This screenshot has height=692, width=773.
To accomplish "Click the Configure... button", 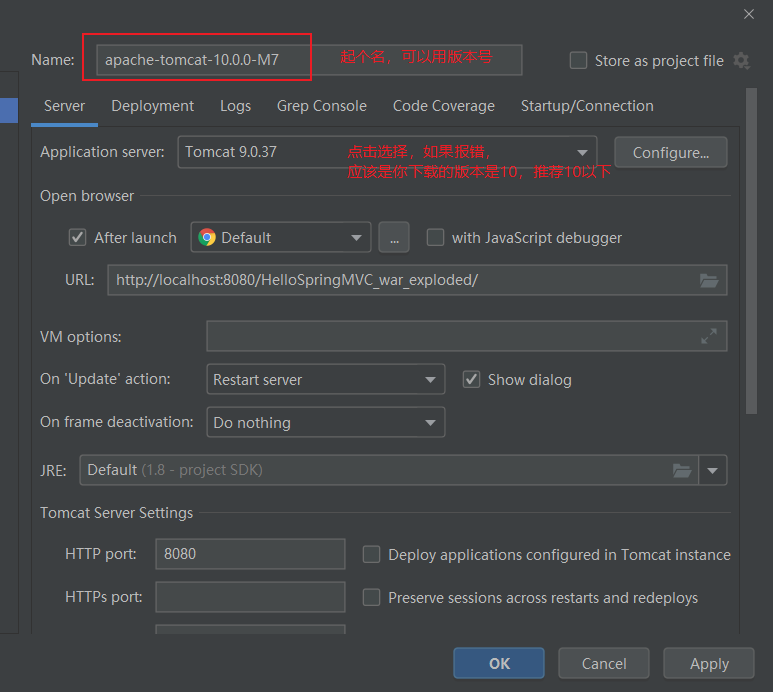I will click(x=670, y=152).
